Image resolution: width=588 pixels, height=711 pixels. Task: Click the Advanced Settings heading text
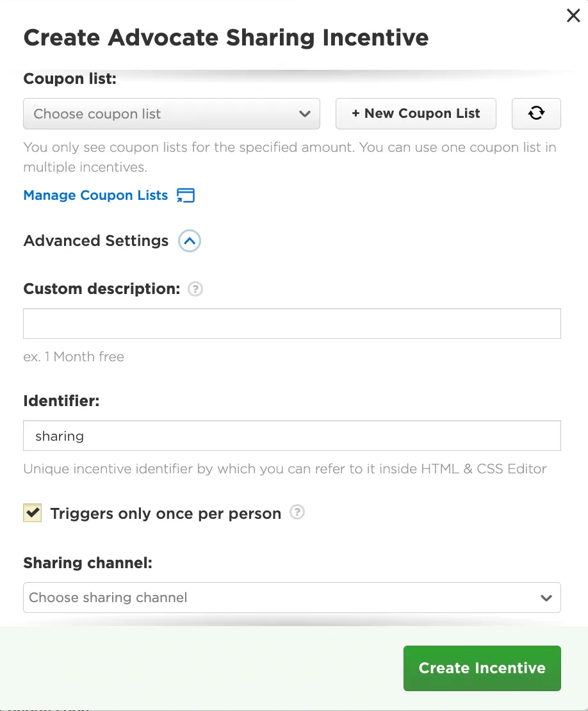pos(95,241)
